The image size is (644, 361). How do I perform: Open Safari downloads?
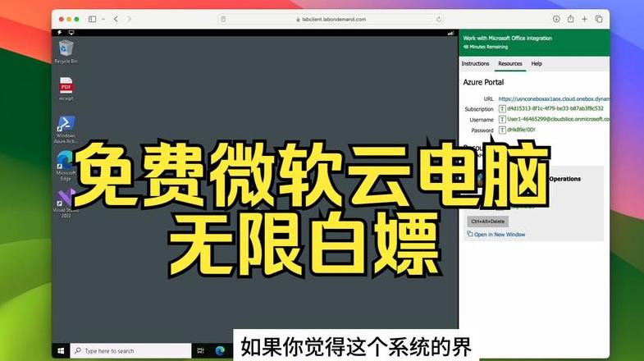(x=556, y=19)
